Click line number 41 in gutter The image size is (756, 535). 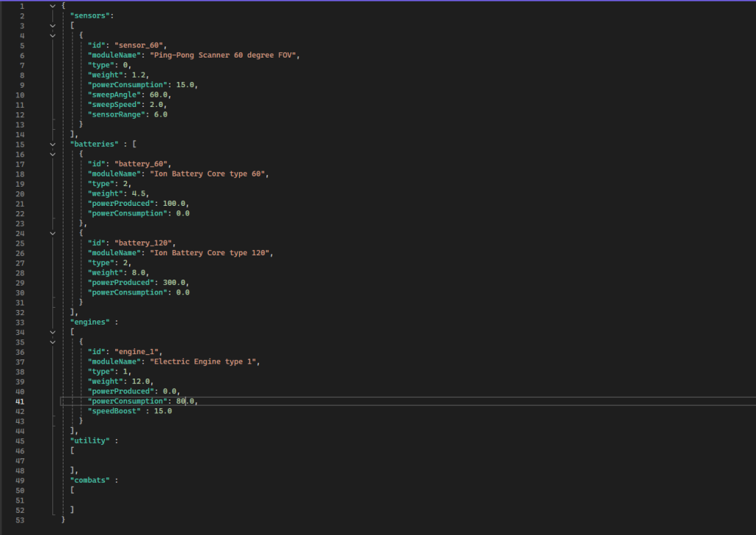[21, 401]
